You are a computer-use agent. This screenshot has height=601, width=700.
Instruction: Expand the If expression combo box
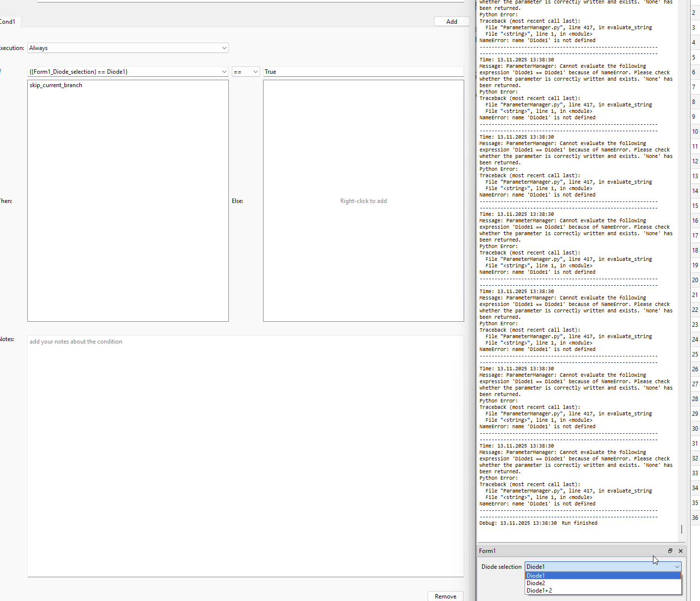tap(224, 72)
